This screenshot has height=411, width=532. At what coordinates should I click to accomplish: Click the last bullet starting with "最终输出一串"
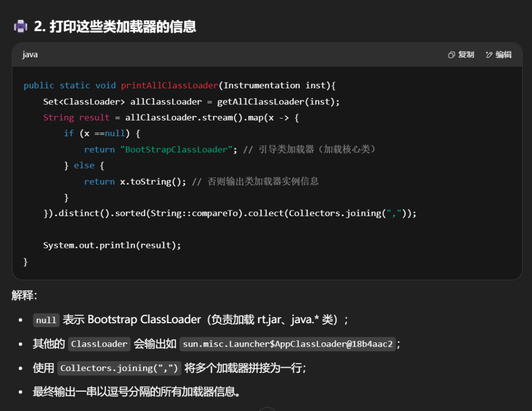click(137, 392)
